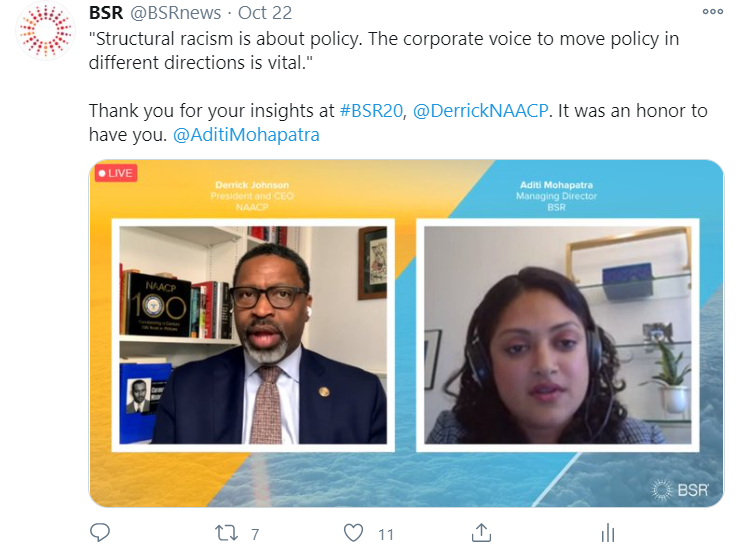Click the BSR watermark logo in image

(x=680, y=489)
